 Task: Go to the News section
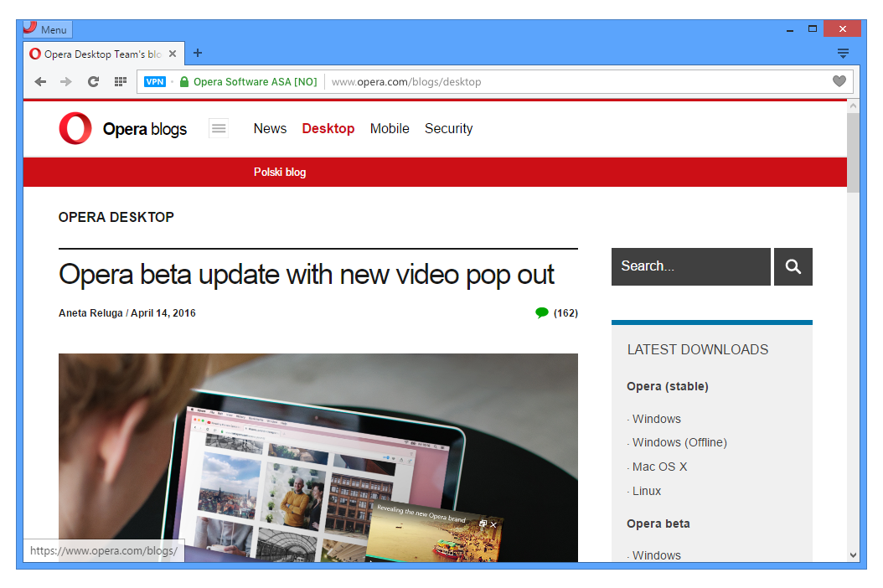tap(270, 128)
